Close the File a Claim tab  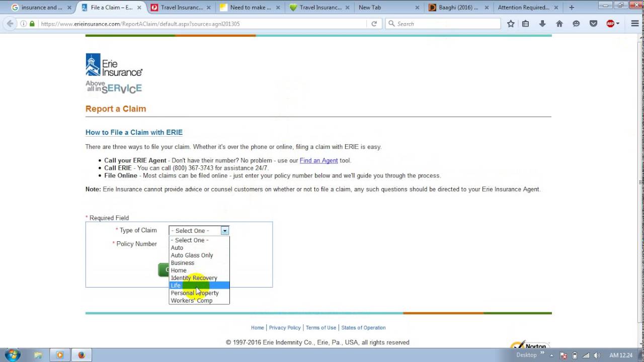[x=139, y=8]
